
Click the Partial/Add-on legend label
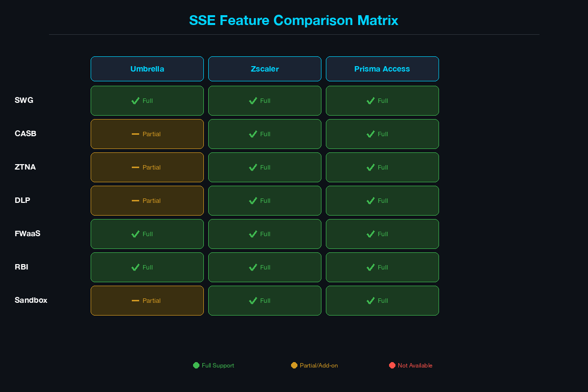(319, 366)
